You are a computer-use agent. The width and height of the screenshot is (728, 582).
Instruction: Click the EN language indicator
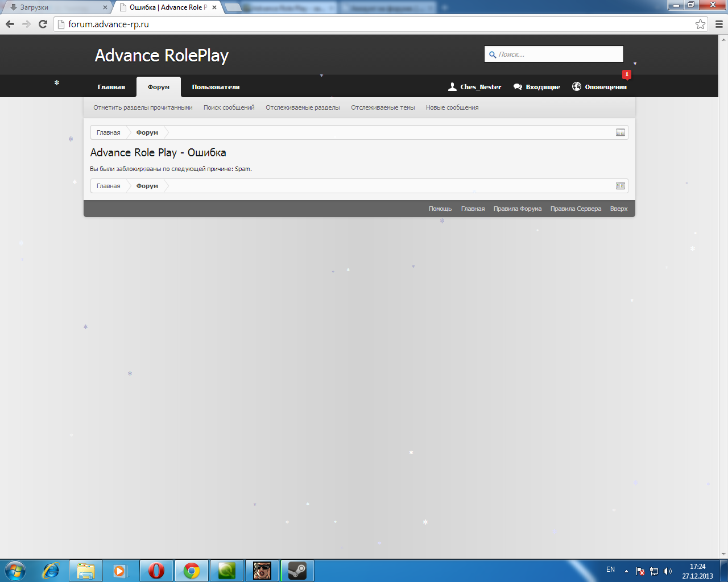click(x=610, y=569)
